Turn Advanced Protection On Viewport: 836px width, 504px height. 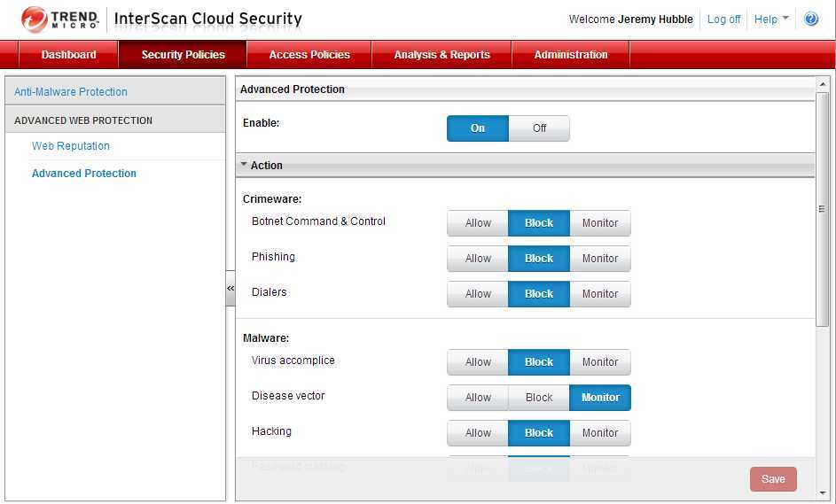[478, 128]
